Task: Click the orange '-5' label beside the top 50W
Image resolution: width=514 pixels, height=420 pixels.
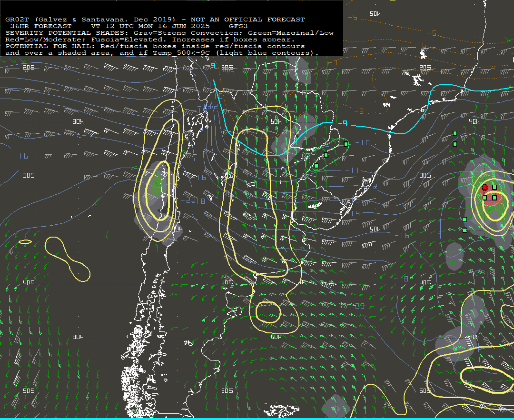Action: coord(353,17)
